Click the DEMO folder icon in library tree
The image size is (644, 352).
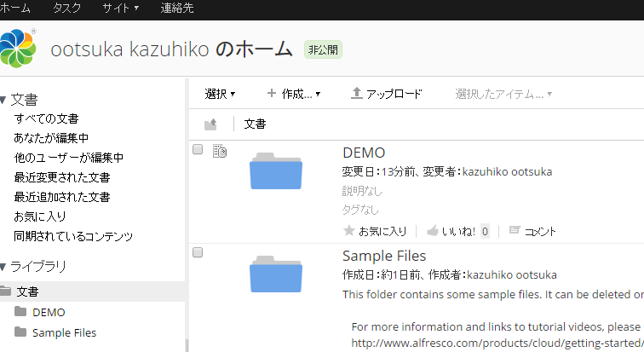point(20,312)
